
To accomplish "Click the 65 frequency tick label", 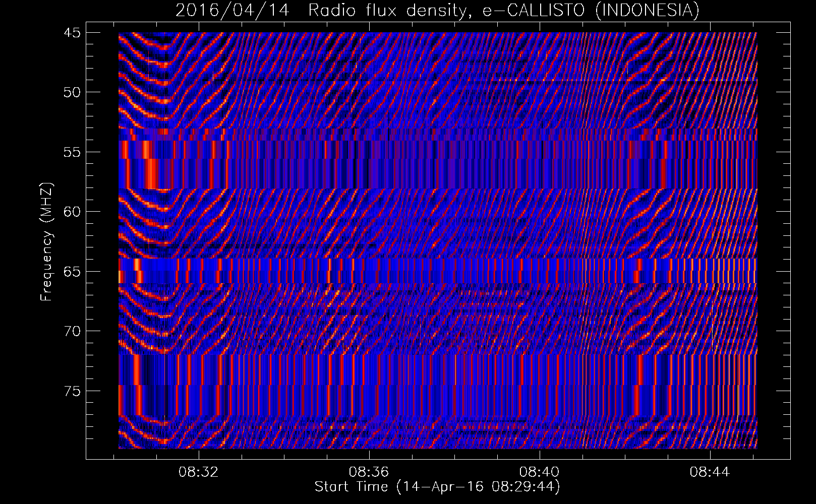I will (x=72, y=272).
